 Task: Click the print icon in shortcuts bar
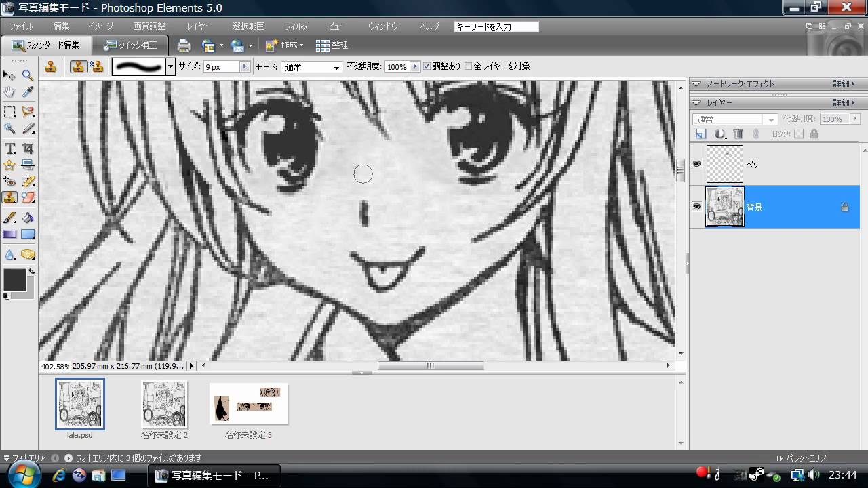pyautogui.click(x=183, y=45)
